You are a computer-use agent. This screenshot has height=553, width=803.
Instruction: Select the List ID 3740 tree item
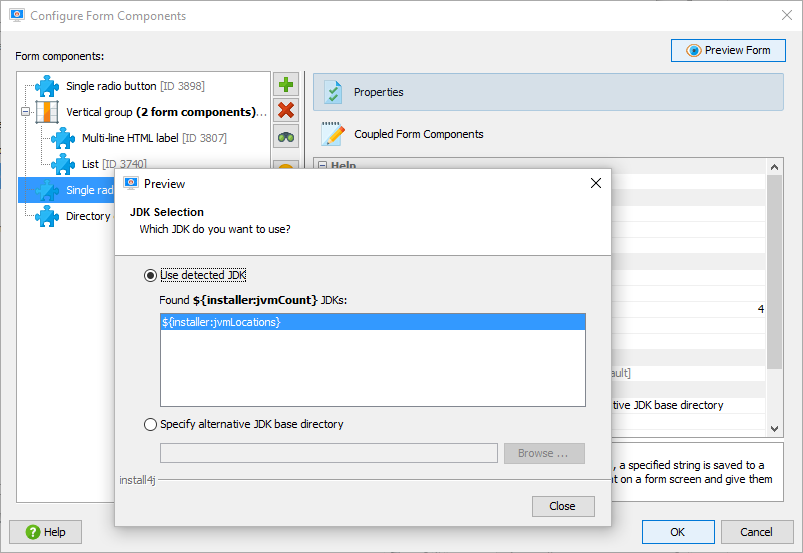click(114, 164)
